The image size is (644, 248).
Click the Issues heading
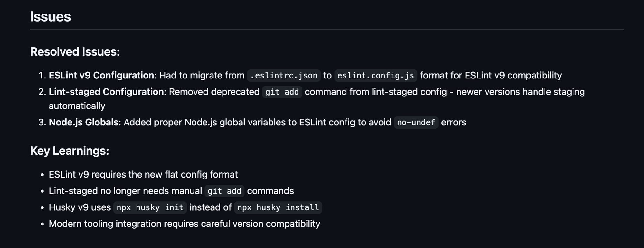click(x=50, y=17)
